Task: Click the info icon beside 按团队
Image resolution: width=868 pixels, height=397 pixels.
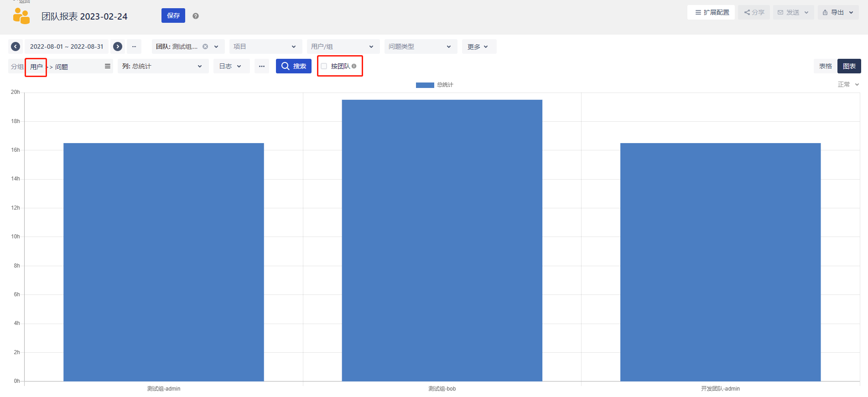Action: point(354,66)
